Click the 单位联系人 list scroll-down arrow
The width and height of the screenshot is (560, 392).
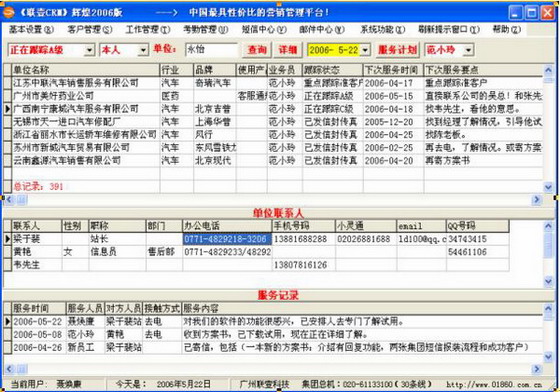(548, 282)
